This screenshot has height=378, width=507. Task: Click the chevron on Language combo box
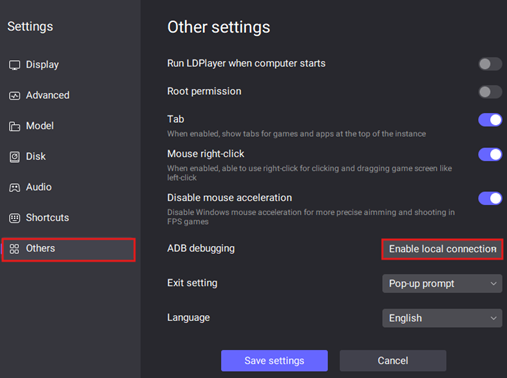coord(493,318)
